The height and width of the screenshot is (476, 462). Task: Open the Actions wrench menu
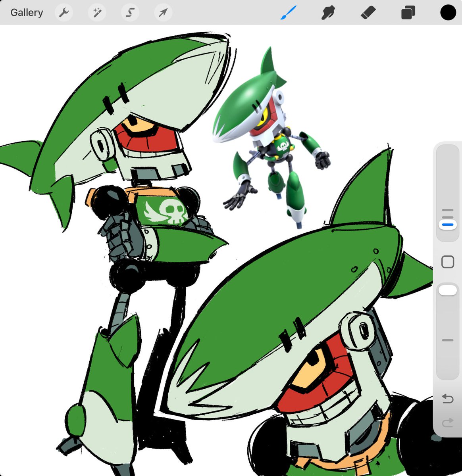64,13
